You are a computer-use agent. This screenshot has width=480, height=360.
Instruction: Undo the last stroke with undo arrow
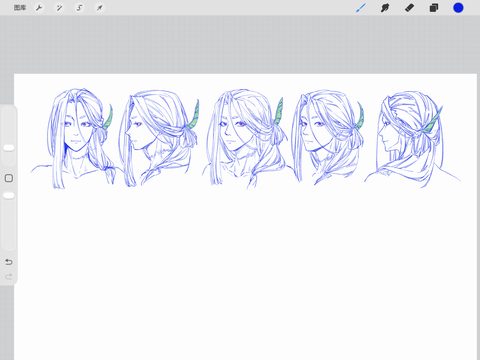click(x=9, y=262)
